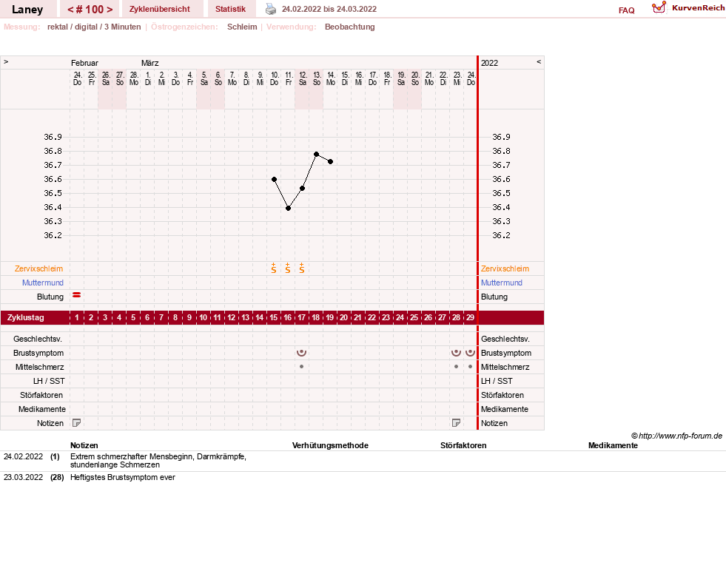Click the note text 'Heftigstes Brustsymptom ever'
This screenshot has width=726, height=588.
(x=123, y=478)
